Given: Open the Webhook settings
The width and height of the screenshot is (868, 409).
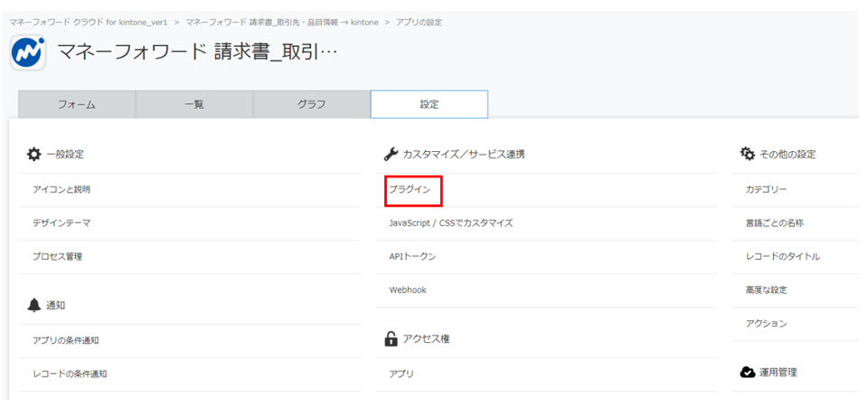Looking at the screenshot, I should [x=408, y=290].
